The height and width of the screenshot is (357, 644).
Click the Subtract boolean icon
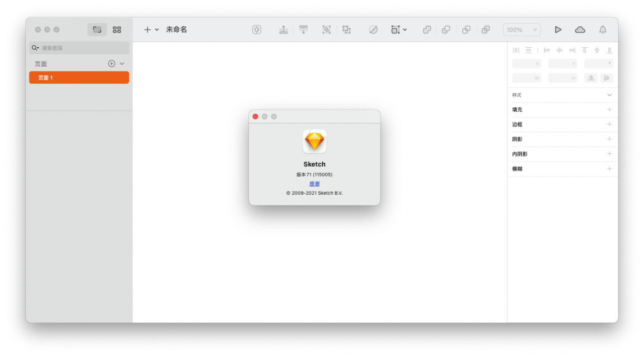446,30
